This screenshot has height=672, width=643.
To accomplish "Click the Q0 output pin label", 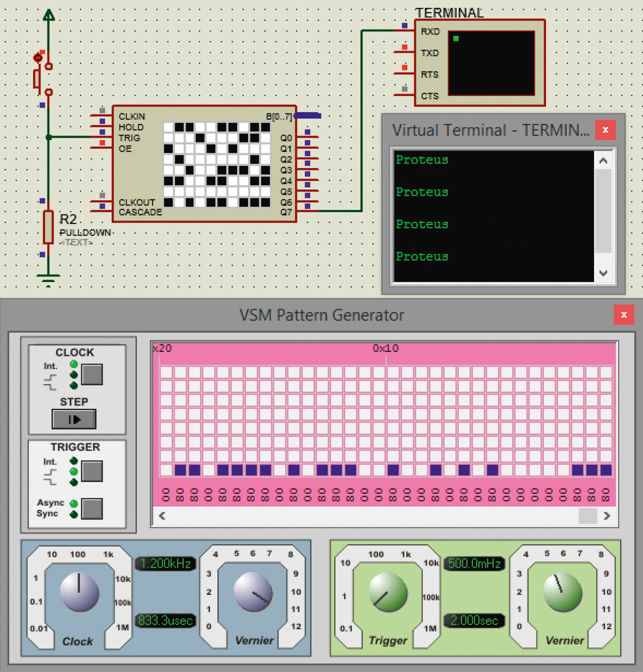I will coord(286,138).
